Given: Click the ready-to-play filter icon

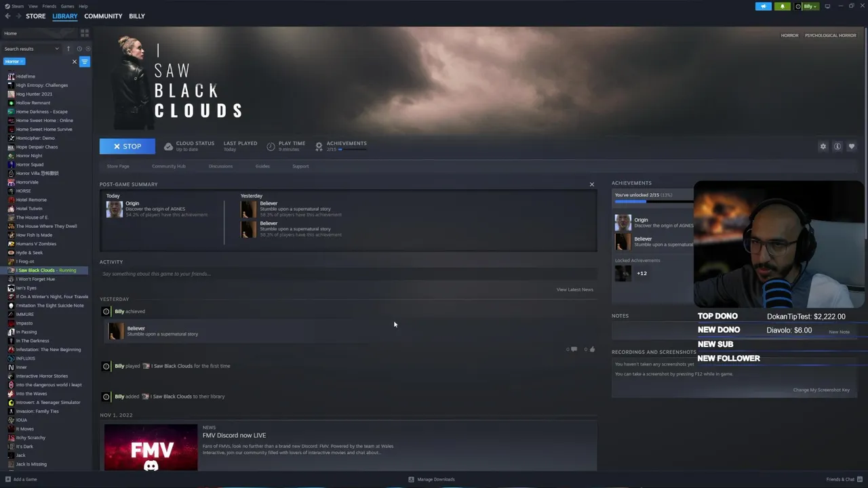Looking at the screenshot, I should (88, 49).
